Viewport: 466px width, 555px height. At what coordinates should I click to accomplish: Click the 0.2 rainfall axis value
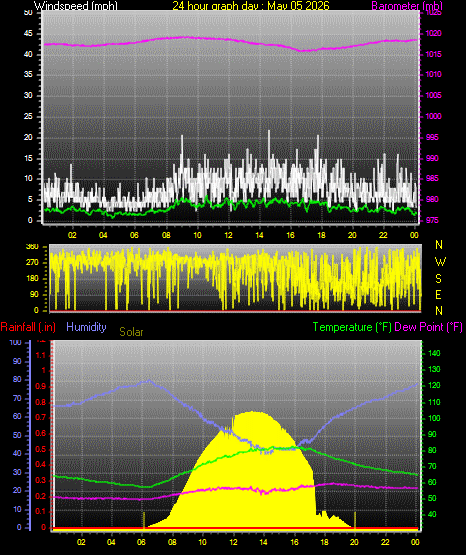(x=41, y=496)
